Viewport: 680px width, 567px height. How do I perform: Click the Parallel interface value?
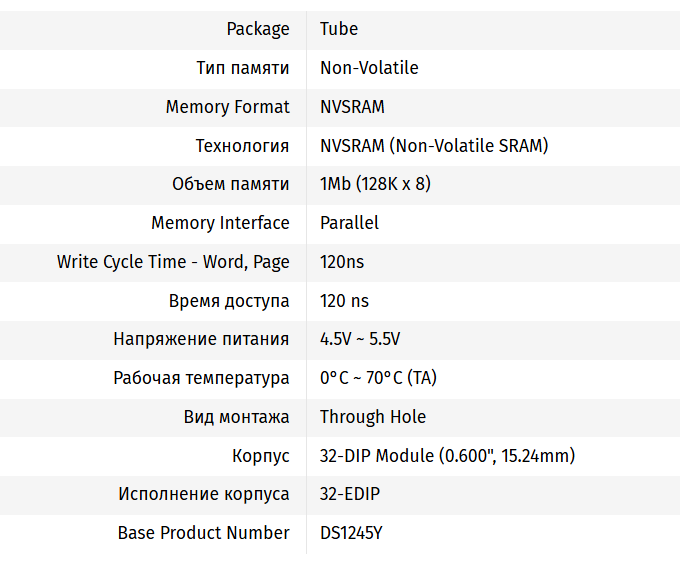349,223
